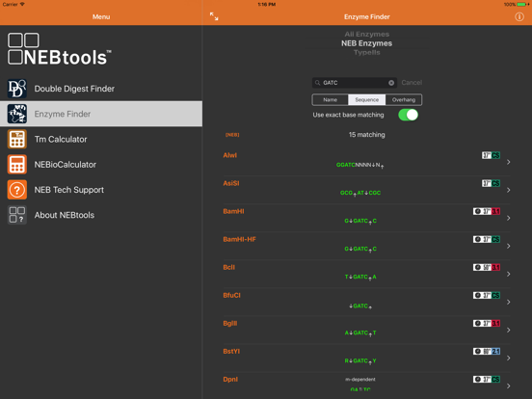Tap the Menu header title
The height and width of the screenshot is (399, 532).
101,16
